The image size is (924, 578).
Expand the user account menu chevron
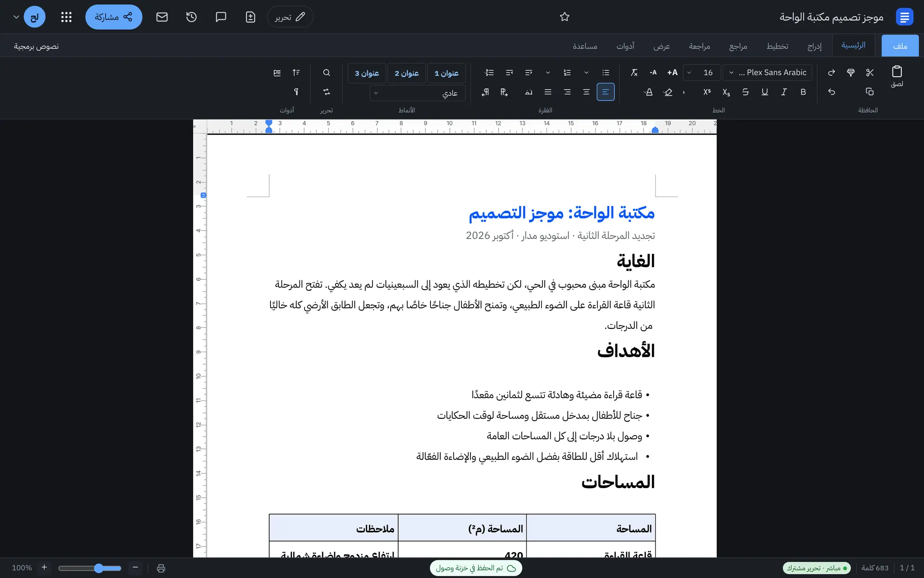tap(16, 17)
